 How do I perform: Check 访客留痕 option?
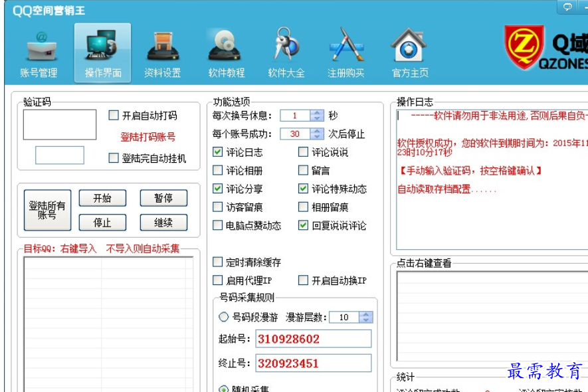217,207
